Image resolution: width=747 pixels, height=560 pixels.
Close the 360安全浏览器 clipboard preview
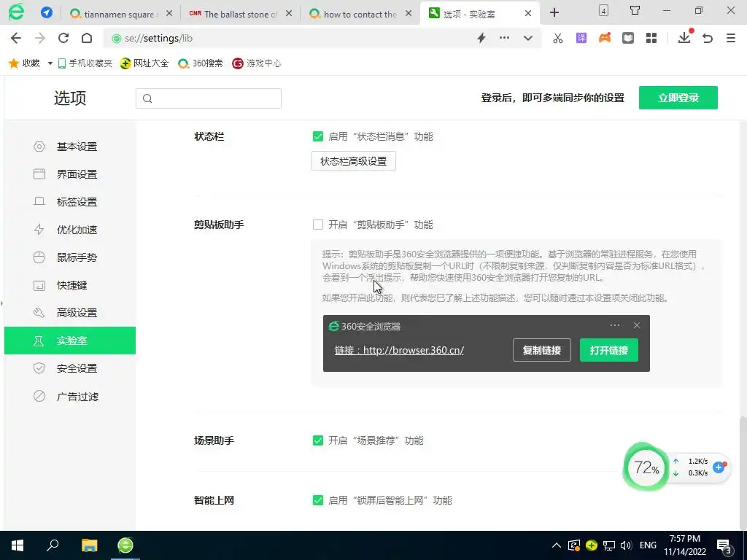(636, 325)
